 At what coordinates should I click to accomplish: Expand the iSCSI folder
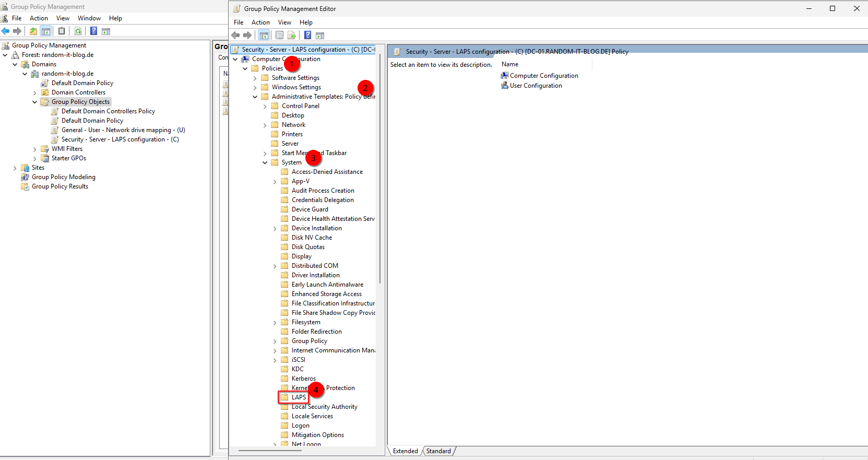click(x=275, y=360)
